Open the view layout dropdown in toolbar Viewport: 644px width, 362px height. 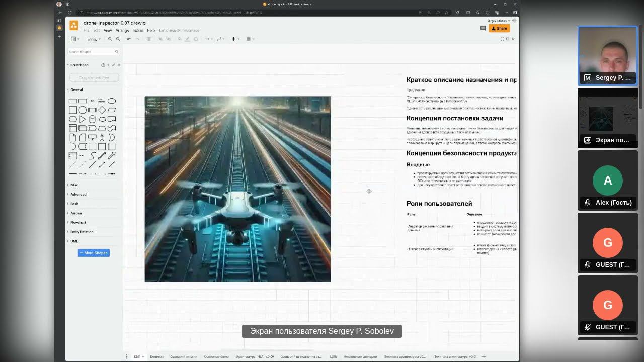[x=75, y=39]
